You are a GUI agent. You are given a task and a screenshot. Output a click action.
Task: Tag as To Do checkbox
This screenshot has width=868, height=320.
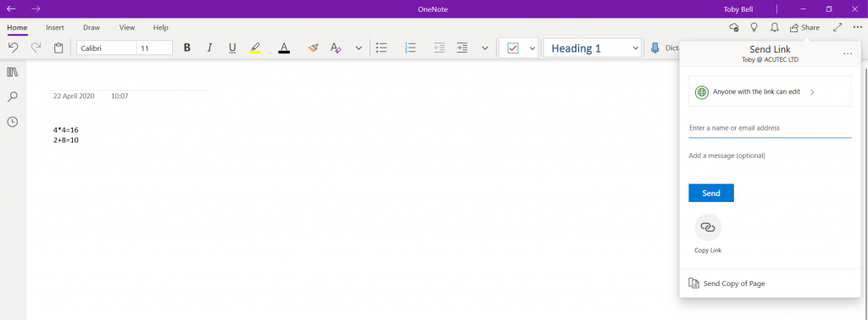pyautogui.click(x=513, y=48)
